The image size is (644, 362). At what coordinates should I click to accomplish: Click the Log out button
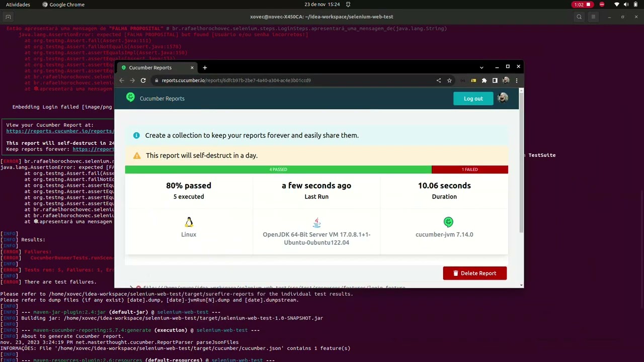[x=473, y=99]
